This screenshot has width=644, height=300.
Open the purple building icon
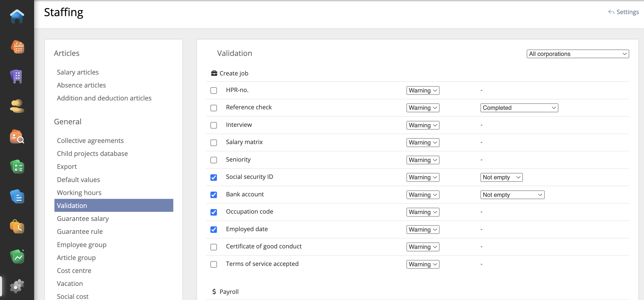(17, 76)
